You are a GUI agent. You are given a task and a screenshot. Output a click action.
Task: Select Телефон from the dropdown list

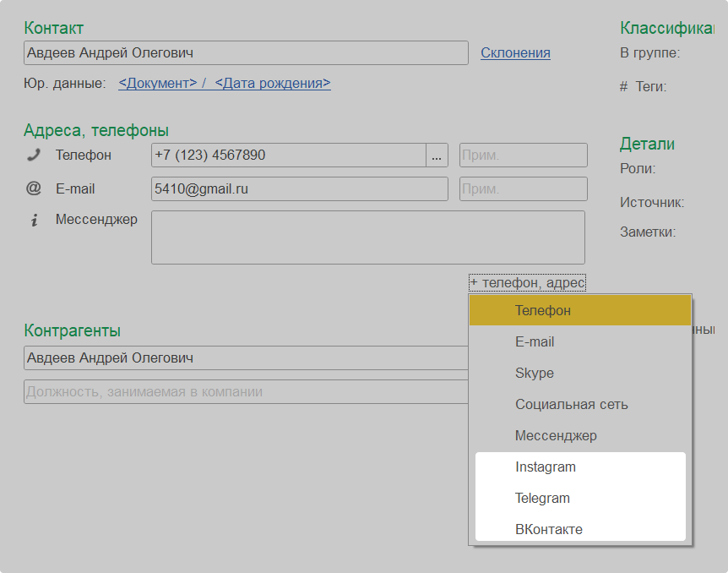tap(543, 311)
